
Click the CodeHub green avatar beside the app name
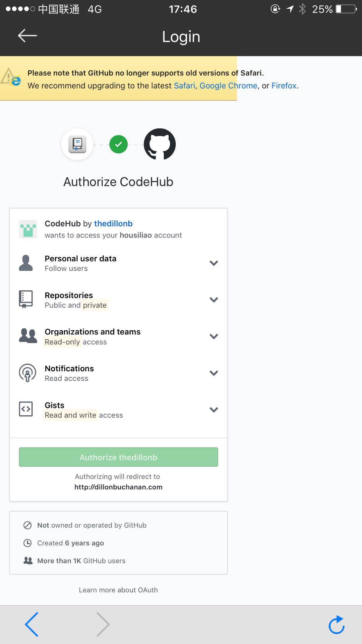[28, 229]
